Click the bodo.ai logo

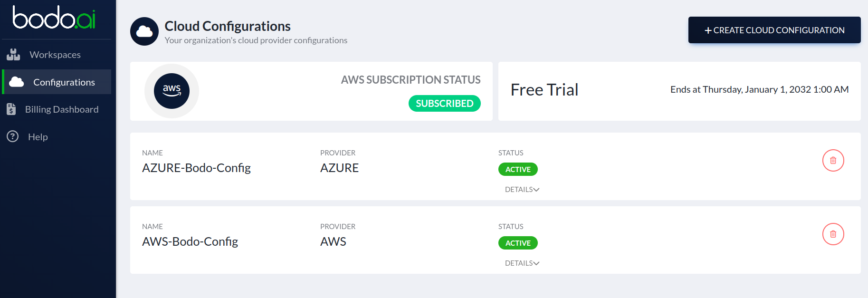pos(54,18)
